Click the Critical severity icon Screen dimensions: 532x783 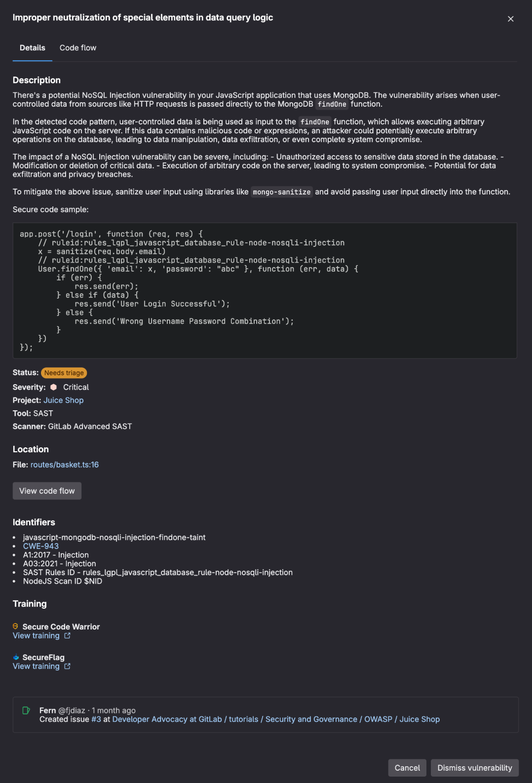coord(53,387)
